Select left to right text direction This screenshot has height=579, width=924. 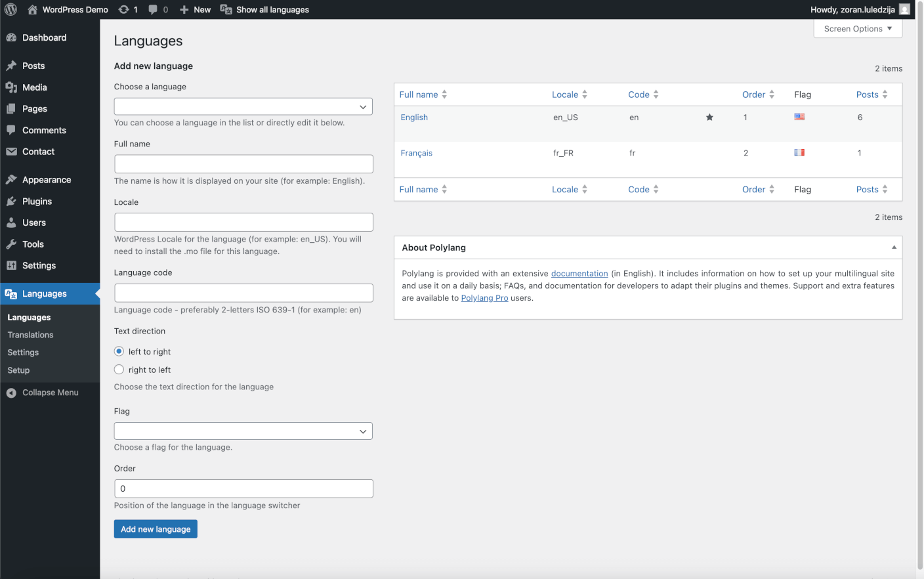(x=119, y=351)
